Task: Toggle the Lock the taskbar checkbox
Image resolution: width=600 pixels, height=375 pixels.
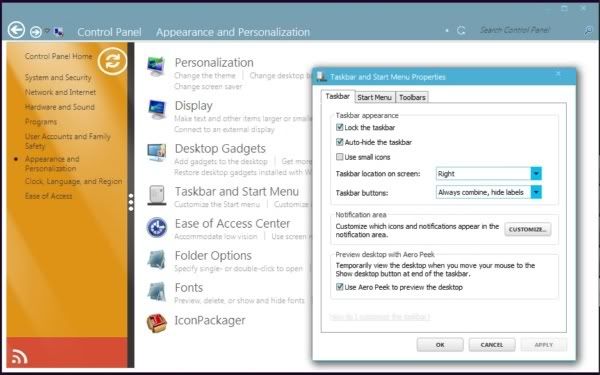Action: pyautogui.click(x=339, y=127)
